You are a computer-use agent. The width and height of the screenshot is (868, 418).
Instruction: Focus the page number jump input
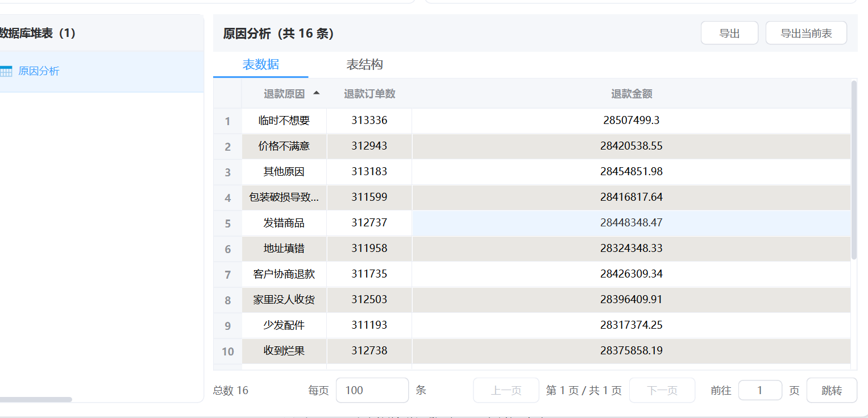coord(759,391)
